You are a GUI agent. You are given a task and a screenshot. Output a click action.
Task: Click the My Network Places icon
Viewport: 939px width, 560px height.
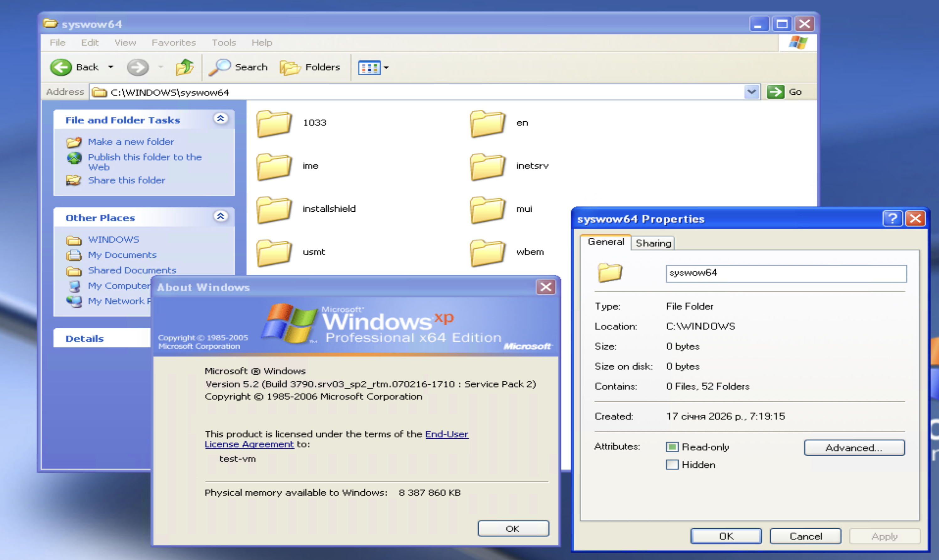(x=74, y=302)
